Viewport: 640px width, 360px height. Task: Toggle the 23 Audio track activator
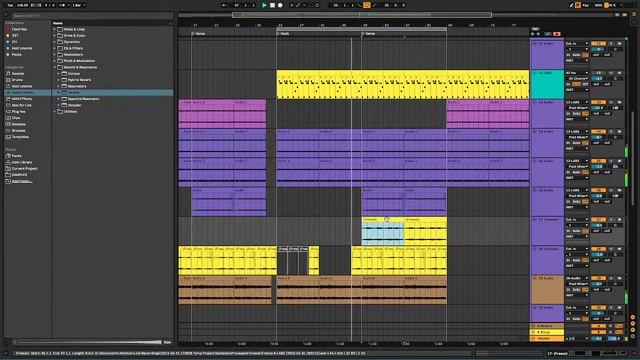pyautogui.click(x=598, y=102)
